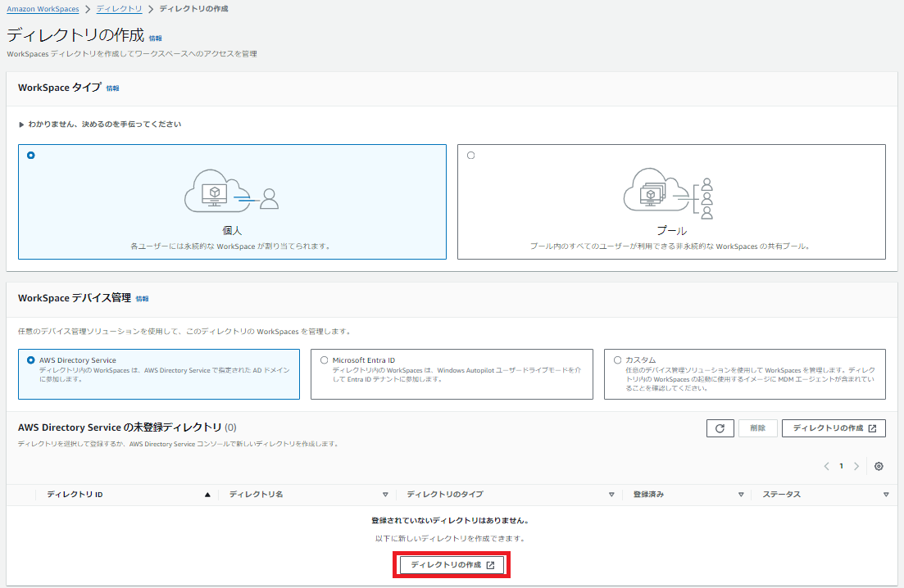Viewport: 904px width, 588px height.
Task: Go to the ディレクトリ breadcrumb link
Action: coord(120,9)
